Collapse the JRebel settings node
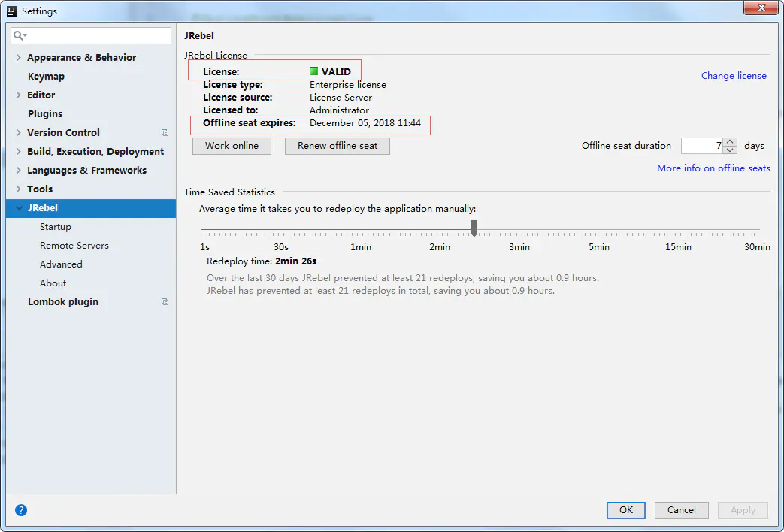Image resolution: width=784 pixels, height=532 pixels. [x=19, y=208]
